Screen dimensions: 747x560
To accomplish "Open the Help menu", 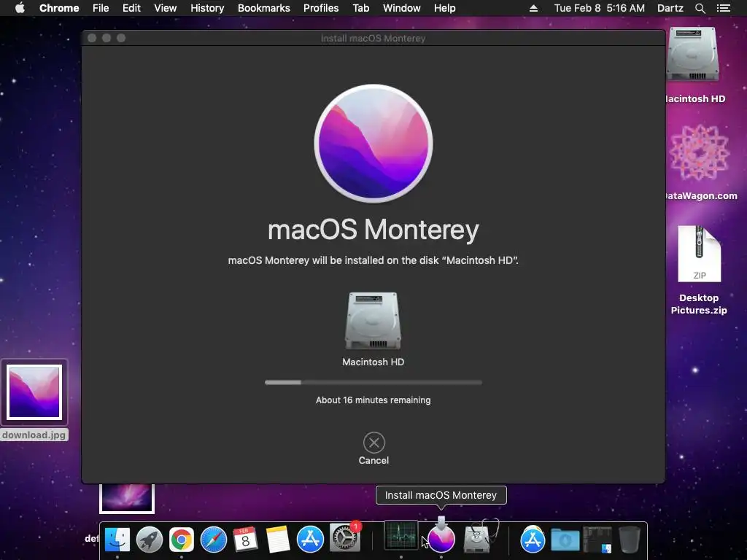I will [444, 8].
